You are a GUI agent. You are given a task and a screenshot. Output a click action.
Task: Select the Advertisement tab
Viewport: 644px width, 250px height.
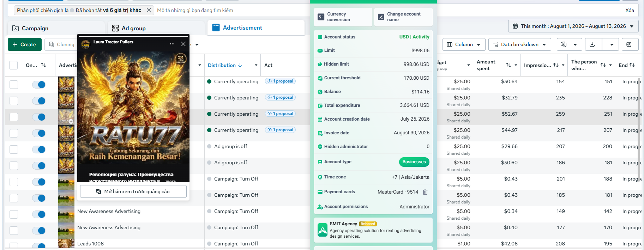tap(256, 28)
